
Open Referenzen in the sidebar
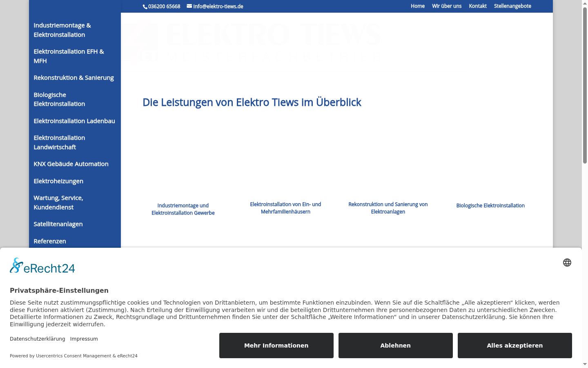pos(50,241)
